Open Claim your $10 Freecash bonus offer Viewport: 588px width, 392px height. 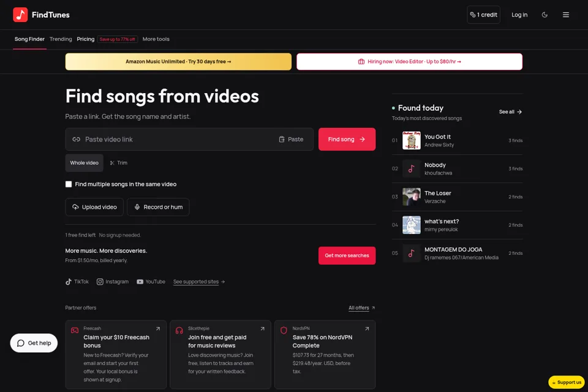tap(116, 355)
